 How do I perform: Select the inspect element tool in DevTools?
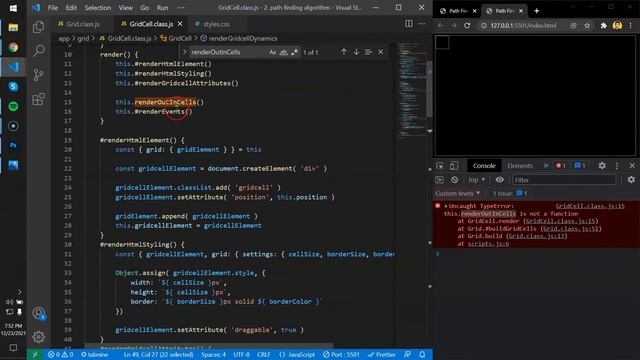(440, 166)
